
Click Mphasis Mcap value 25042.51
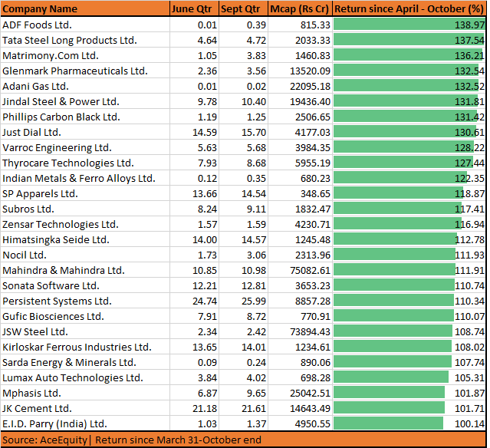click(310, 392)
